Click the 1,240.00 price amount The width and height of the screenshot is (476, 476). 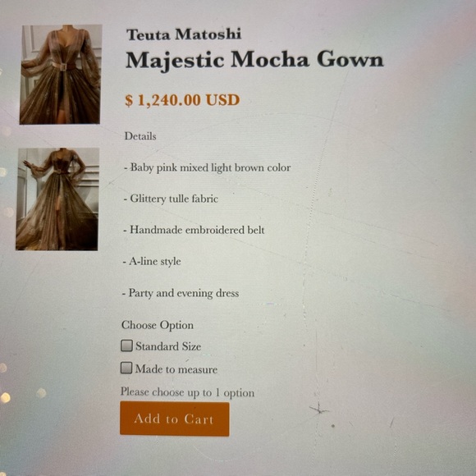pyautogui.click(x=169, y=100)
